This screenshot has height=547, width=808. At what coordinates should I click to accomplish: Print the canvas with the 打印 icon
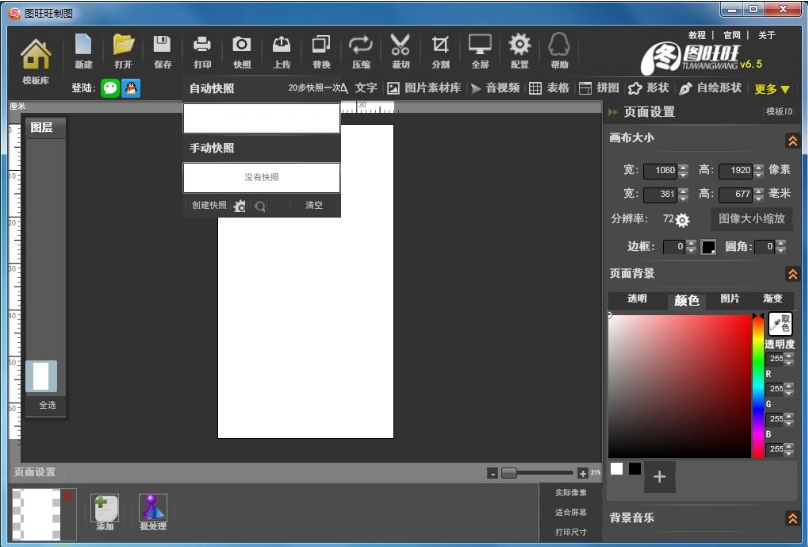coord(202,50)
